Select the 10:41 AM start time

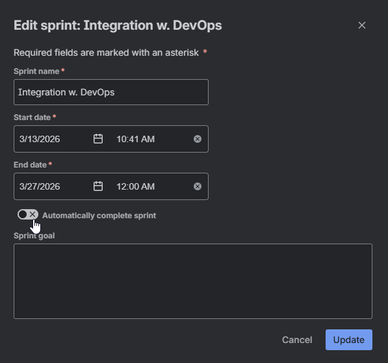(135, 139)
